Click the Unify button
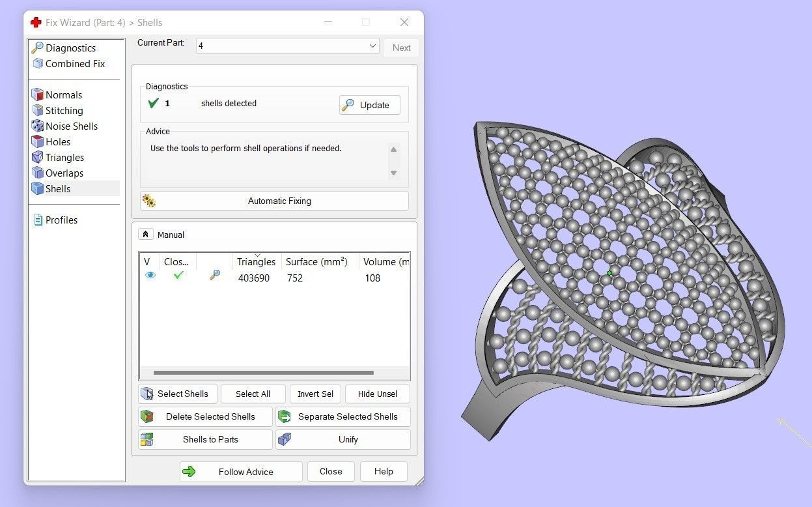 (343, 439)
